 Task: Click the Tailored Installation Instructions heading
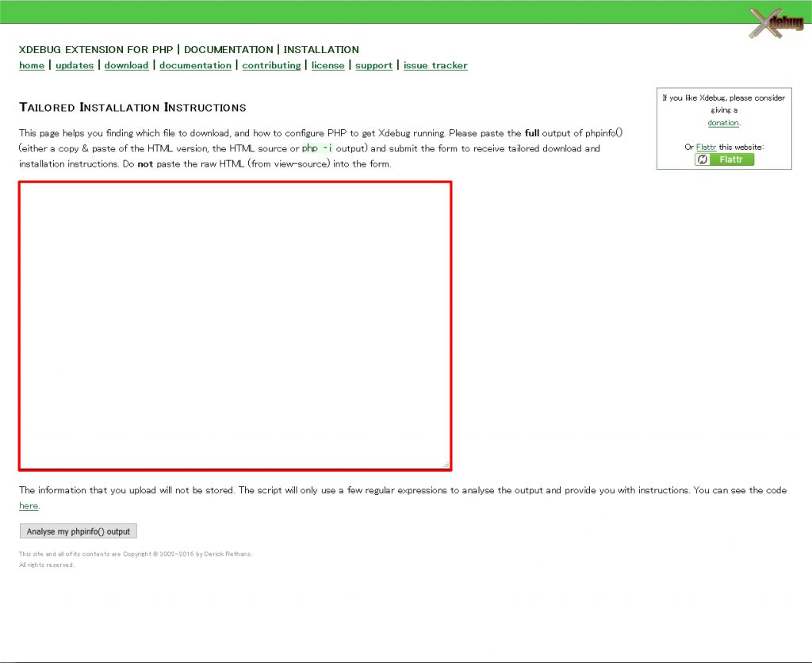click(x=132, y=107)
